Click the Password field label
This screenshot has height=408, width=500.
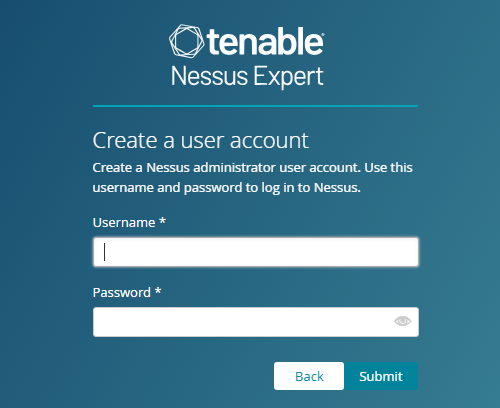[122, 293]
